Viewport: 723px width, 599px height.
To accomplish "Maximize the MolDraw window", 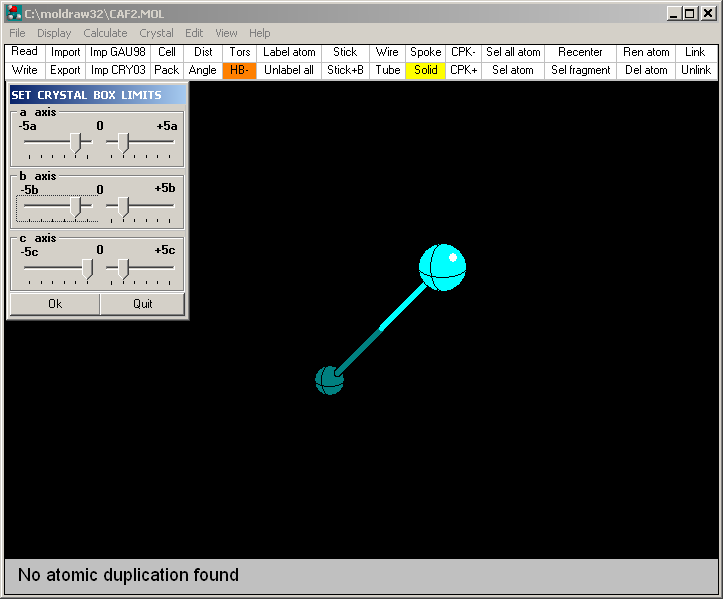I will pyautogui.click(x=689, y=13).
